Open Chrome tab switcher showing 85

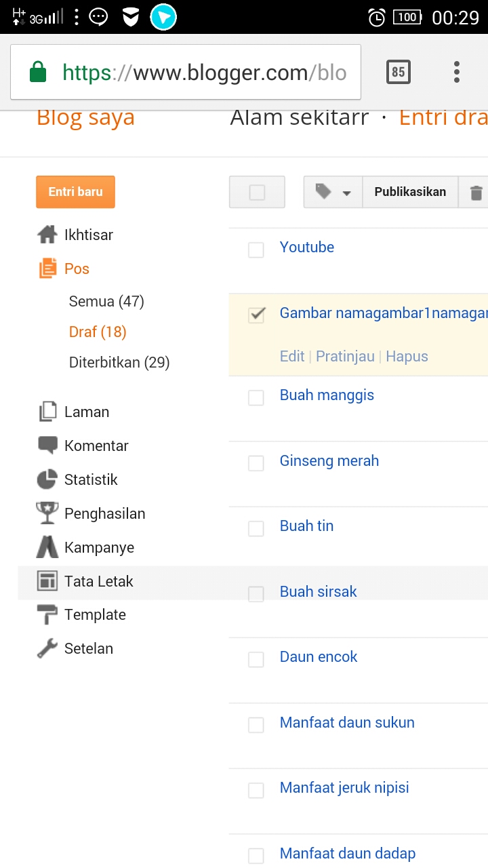coord(399,72)
